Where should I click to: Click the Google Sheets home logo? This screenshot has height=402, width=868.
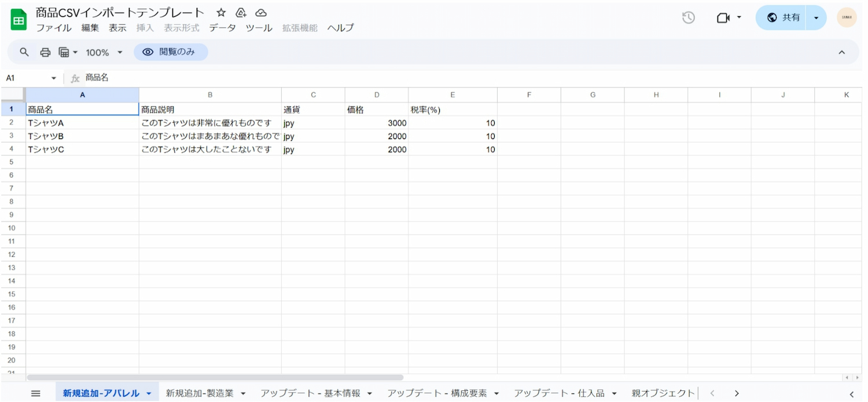click(19, 20)
